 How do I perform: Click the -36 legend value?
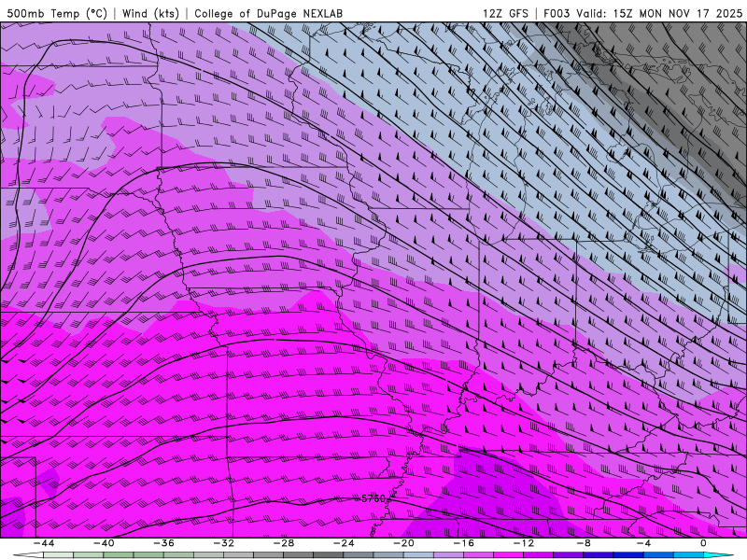pos(164,543)
